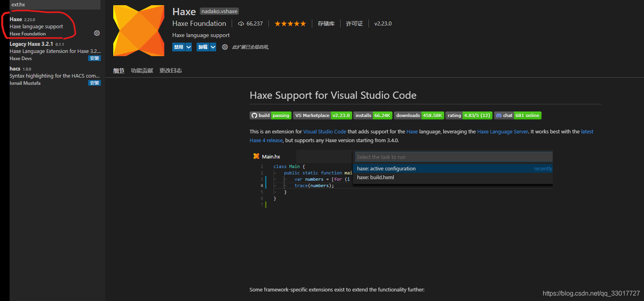Screen dimensions: 644x301
Task: Open the Haxe Language Server link
Action: [x=502, y=132]
